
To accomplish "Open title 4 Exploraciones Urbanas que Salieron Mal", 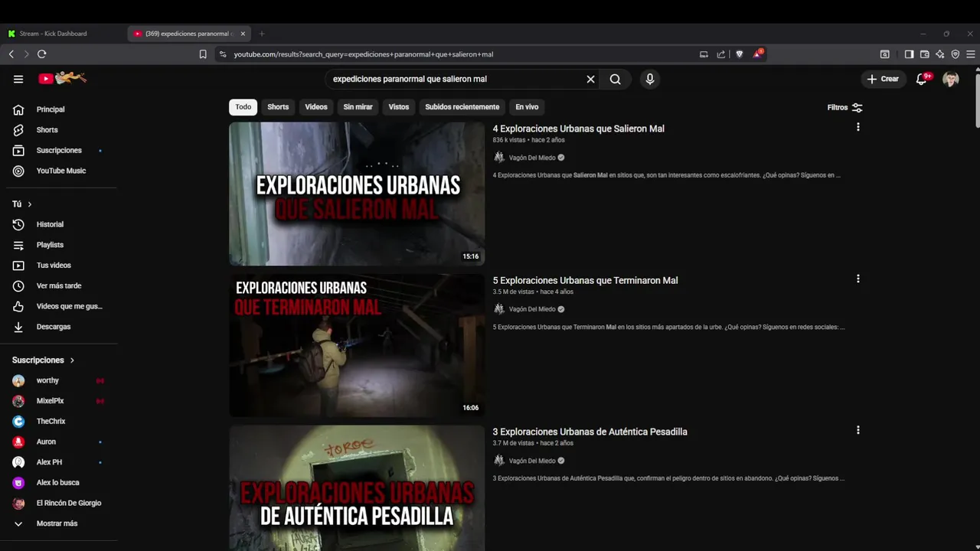I will pyautogui.click(x=578, y=129).
